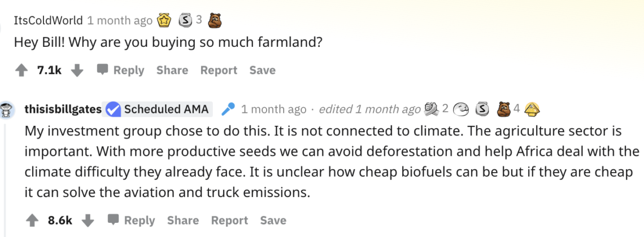The width and height of the screenshot is (644, 237).
Task: Upvote thisisbillgates' reply
Action: coord(32,221)
